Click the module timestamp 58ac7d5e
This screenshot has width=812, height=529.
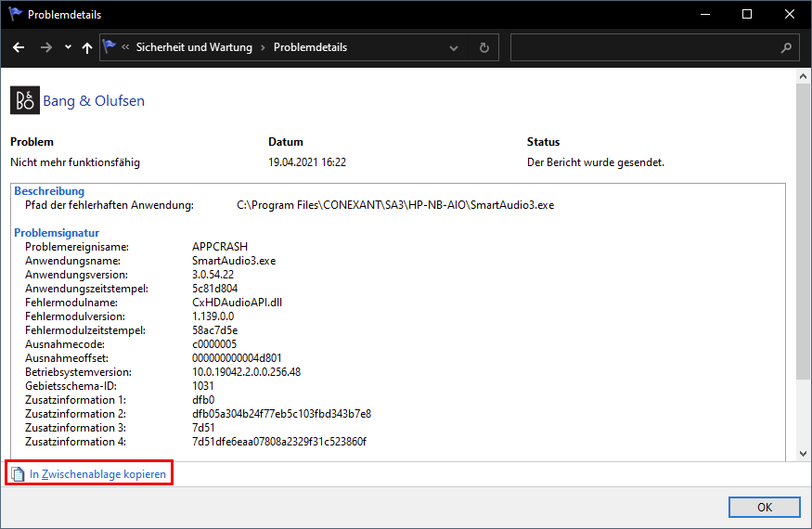click(215, 330)
